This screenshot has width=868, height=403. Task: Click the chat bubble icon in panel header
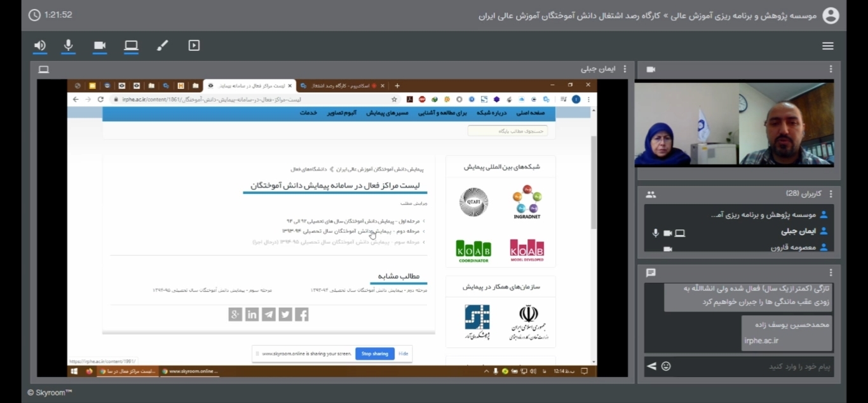pyautogui.click(x=651, y=272)
